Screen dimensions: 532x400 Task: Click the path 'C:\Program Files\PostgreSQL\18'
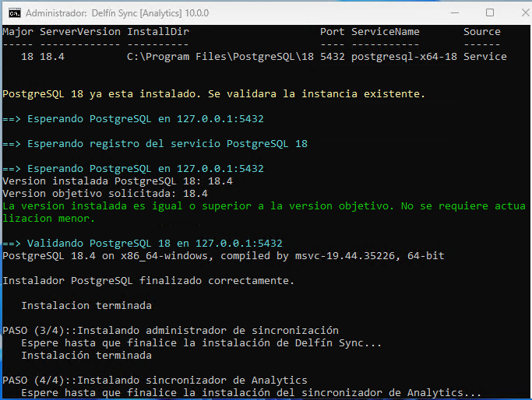click(220, 57)
